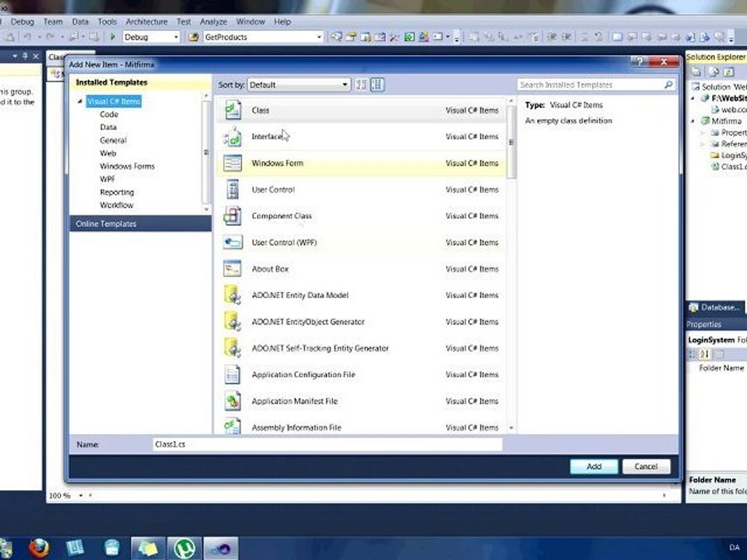
Task: Select Assembly Information File template
Action: click(x=361, y=426)
